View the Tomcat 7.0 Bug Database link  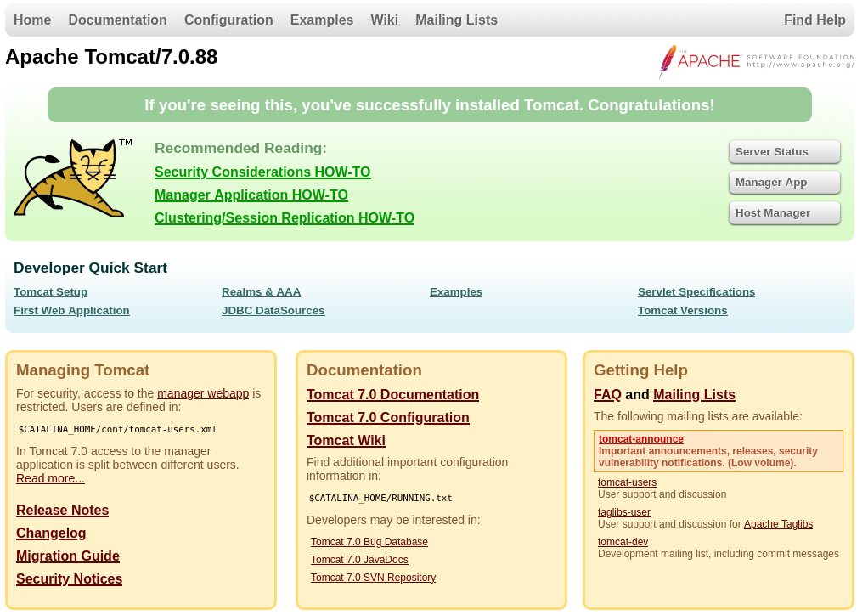369,542
